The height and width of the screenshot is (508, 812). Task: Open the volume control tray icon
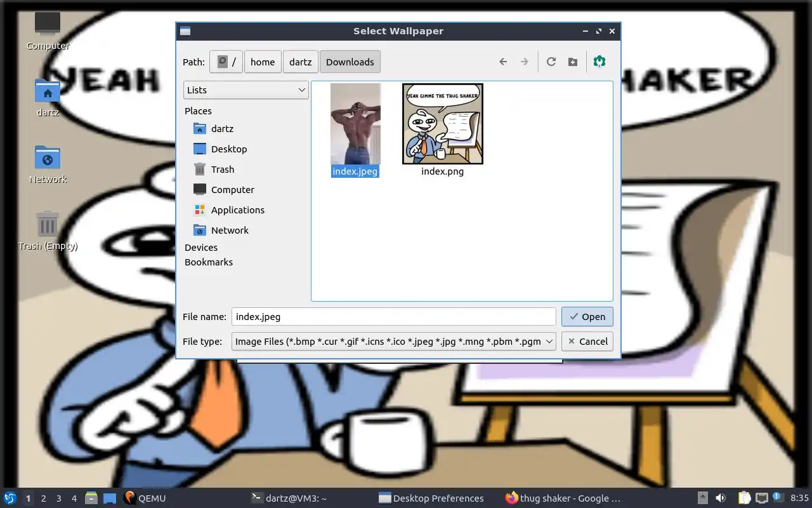[x=721, y=498]
